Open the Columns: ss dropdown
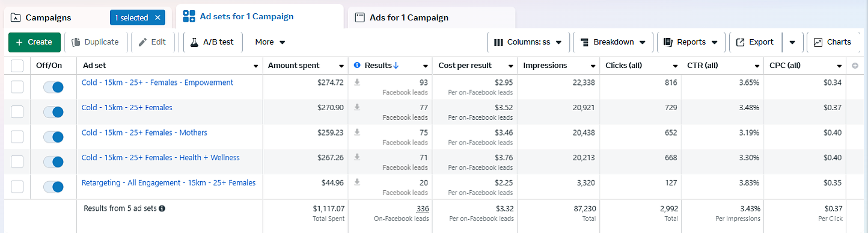This screenshot has height=233, width=868. (528, 42)
